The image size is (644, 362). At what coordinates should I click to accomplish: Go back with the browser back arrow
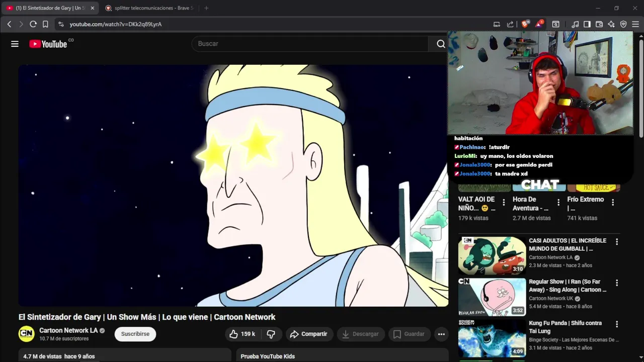9,24
